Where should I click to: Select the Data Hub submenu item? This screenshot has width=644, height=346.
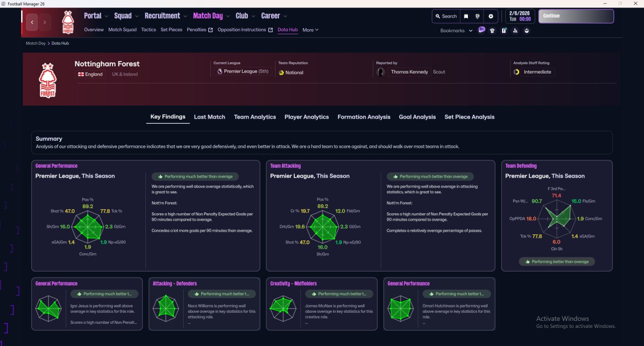(288, 30)
